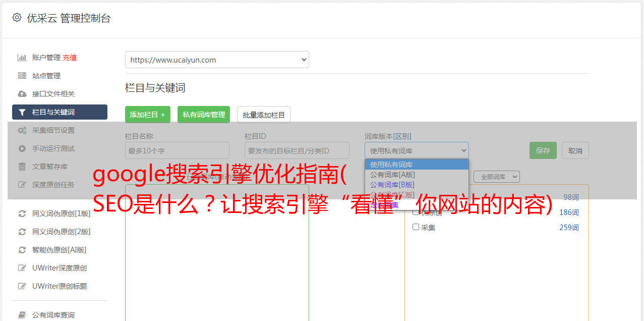Choose 公有词库[B版] in the dropdown list
Viewport: 644px width, 321px height.
[417, 185]
